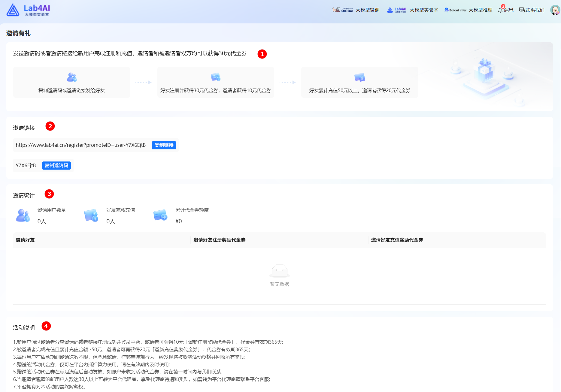Screen dimensions: 561x392
Task: Open the 大模型实验室 navigation item
Action: coord(424,10)
